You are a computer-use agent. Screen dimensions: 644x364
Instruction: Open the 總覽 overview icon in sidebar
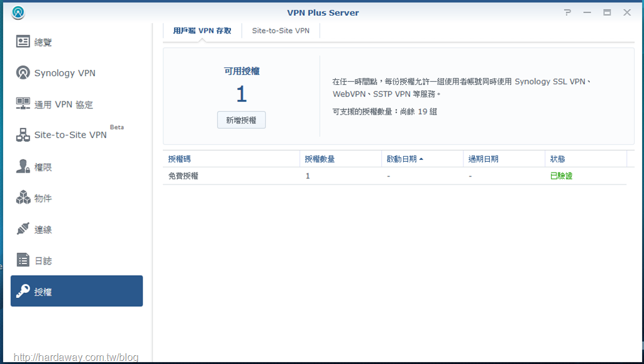pyautogui.click(x=23, y=42)
